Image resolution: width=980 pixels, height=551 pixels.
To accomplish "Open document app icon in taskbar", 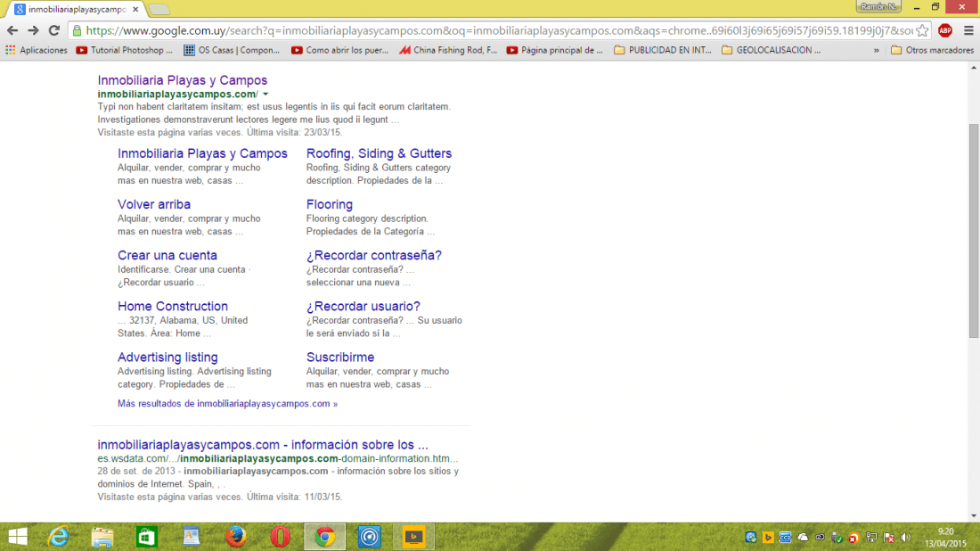I will pos(192,538).
